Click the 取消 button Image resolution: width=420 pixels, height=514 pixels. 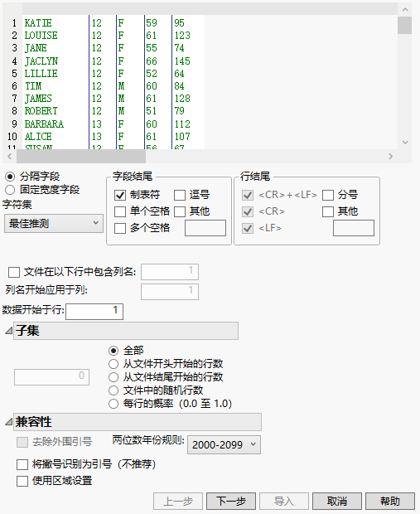tap(337, 502)
